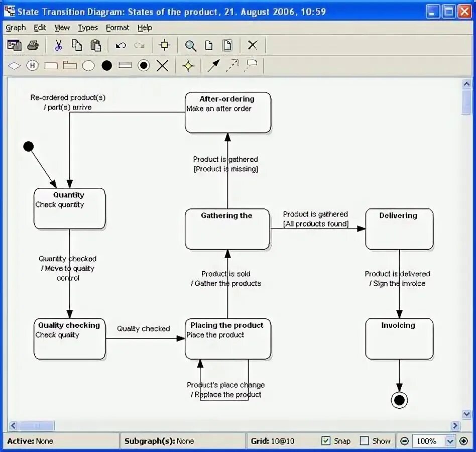476x452 pixels.
Task: Select the Quantity state box
Action: 69,208
